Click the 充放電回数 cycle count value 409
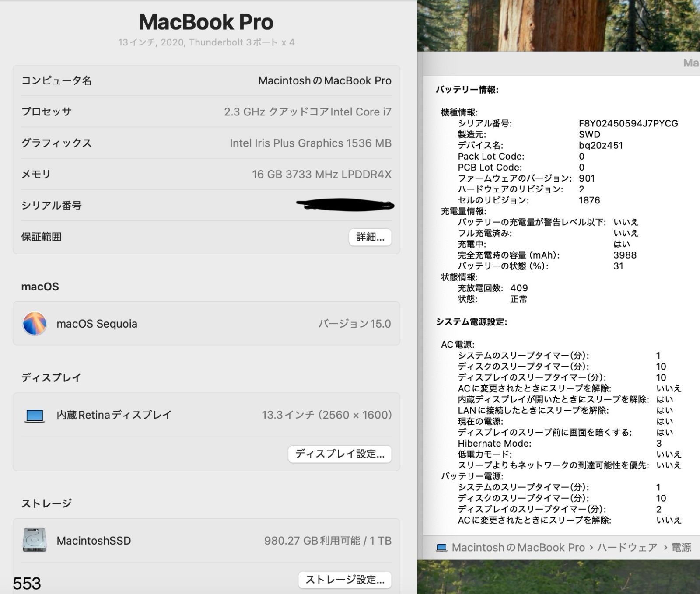Image resolution: width=700 pixels, height=594 pixels. pyautogui.click(x=519, y=288)
